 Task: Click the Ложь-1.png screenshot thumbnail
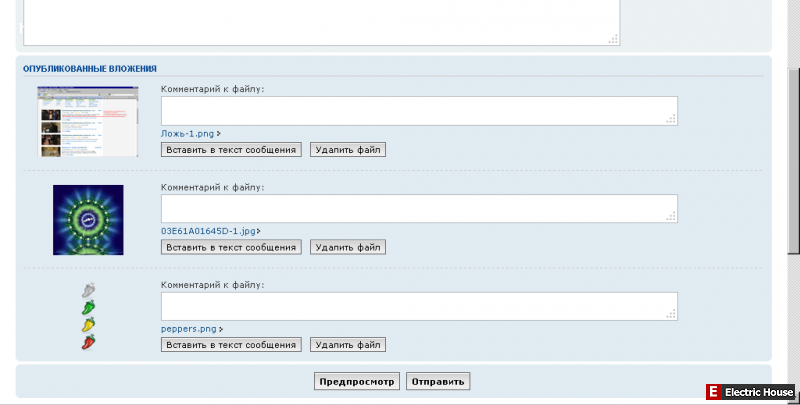coord(87,122)
